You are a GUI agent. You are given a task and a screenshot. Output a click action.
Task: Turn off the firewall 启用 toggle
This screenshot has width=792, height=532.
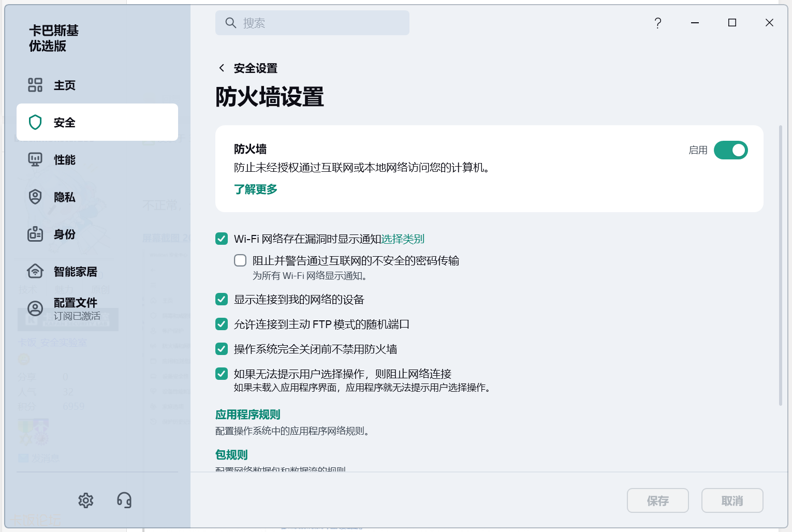tap(731, 150)
